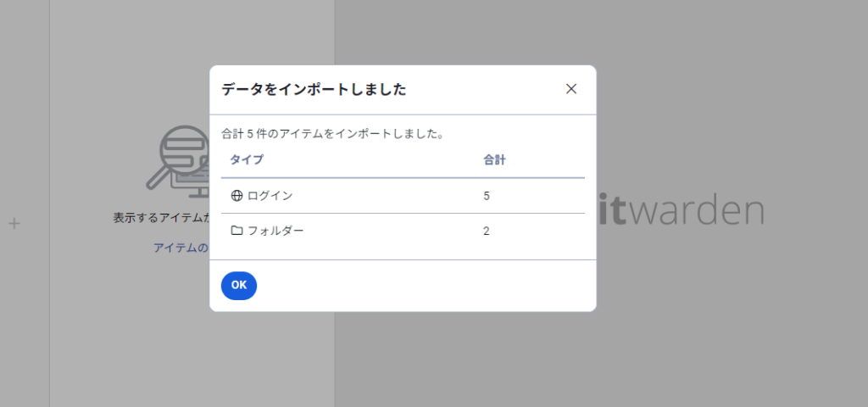This screenshot has height=407, width=868.
Task: Select the 合計 column header
Action: [x=494, y=160]
